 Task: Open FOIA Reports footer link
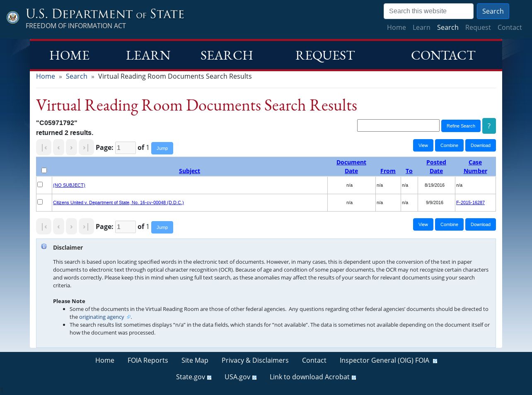(148, 360)
